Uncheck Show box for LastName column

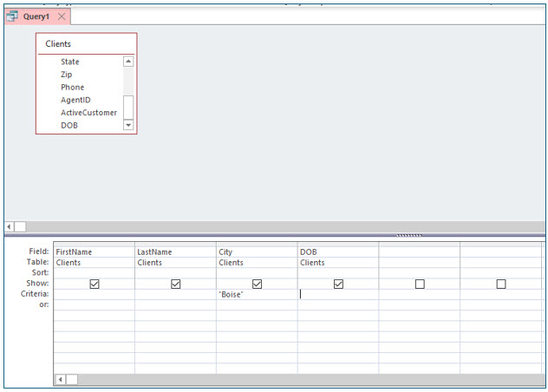(x=176, y=284)
